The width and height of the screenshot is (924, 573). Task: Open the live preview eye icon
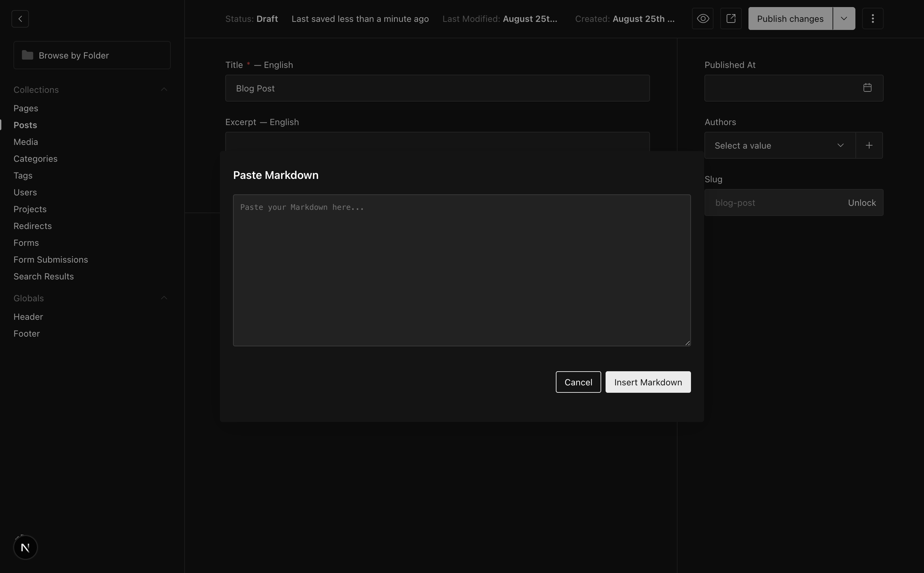(x=703, y=18)
